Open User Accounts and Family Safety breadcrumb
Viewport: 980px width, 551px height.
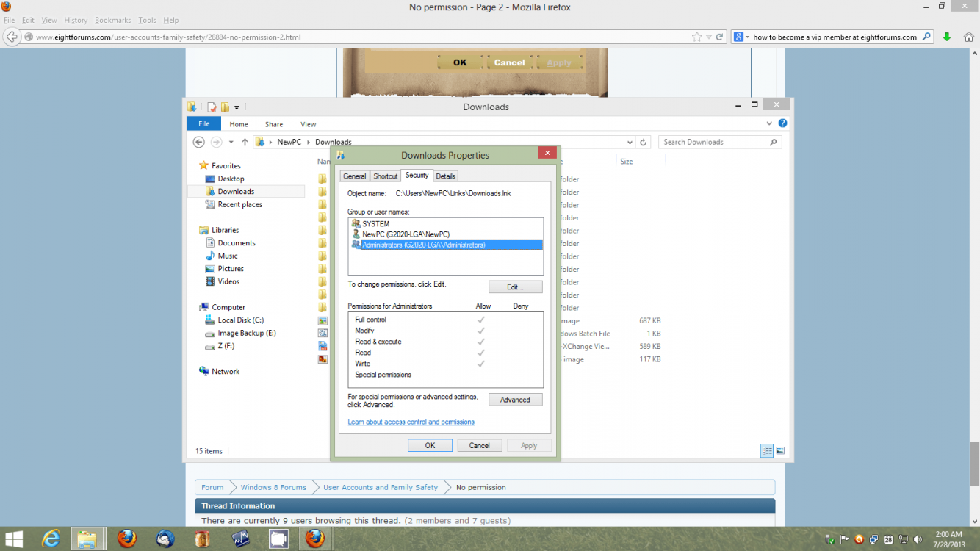381,487
